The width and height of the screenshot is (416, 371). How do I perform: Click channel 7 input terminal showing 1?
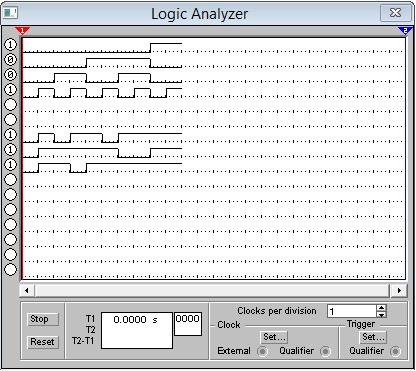(x=10, y=134)
